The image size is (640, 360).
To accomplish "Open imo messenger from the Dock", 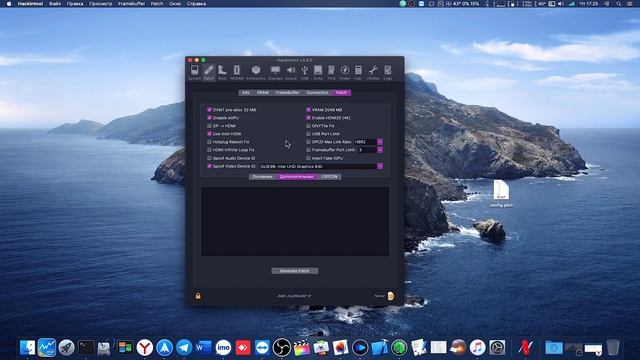I will (223, 348).
